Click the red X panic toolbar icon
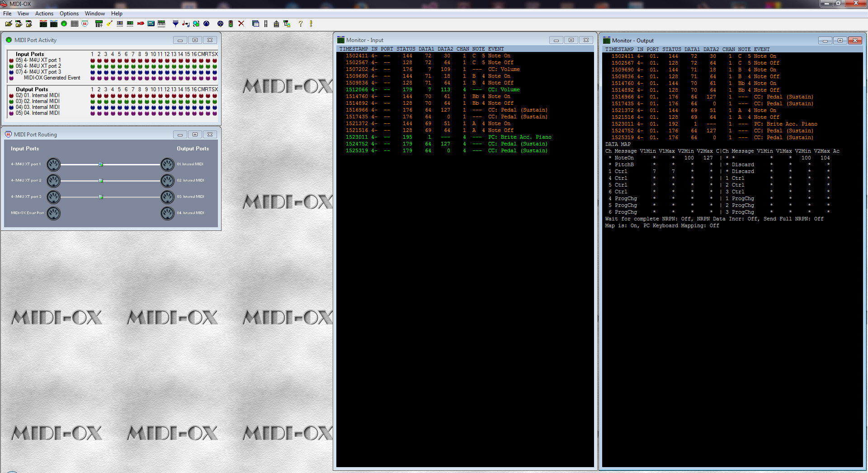Screen dimensions: 868x473 click(x=241, y=23)
